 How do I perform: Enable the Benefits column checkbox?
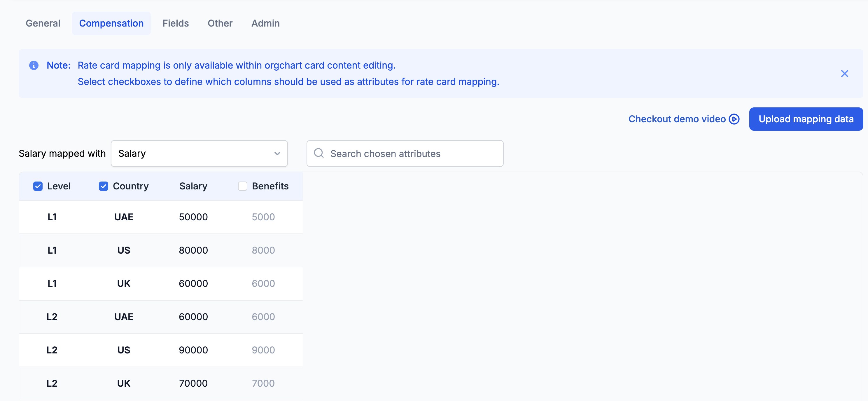[243, 186]
